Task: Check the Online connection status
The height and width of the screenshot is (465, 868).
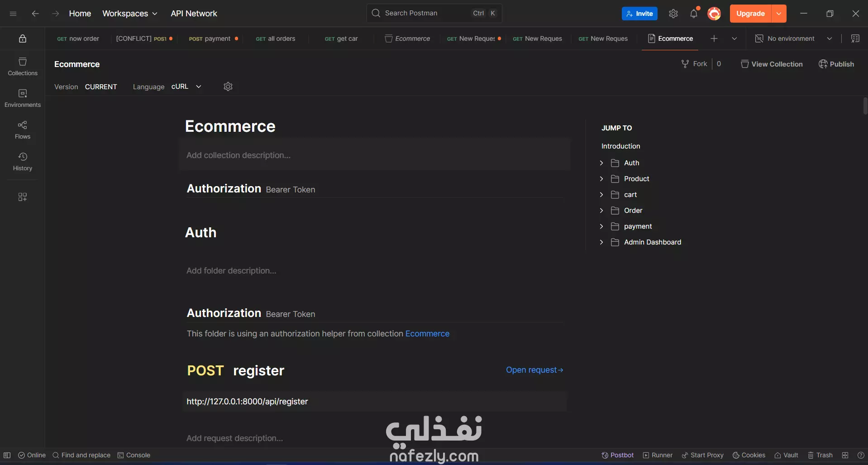Action: (32, 455)
